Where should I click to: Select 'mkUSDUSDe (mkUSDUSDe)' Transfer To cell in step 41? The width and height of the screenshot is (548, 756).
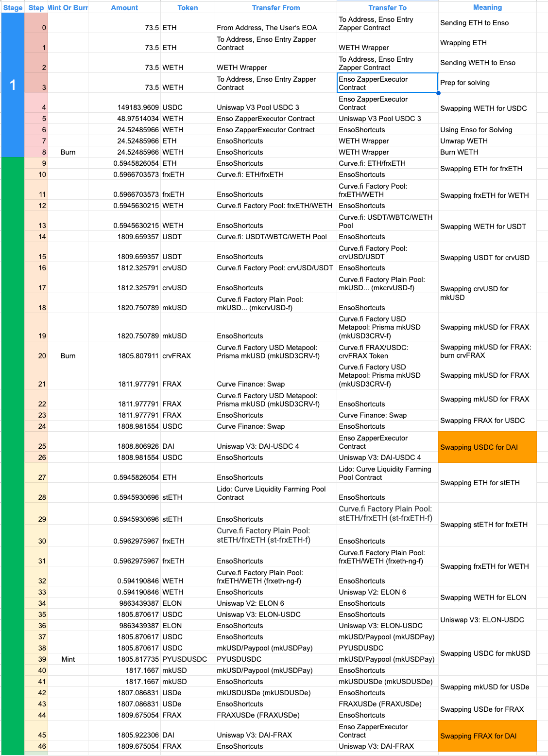(x=388, y=682)
